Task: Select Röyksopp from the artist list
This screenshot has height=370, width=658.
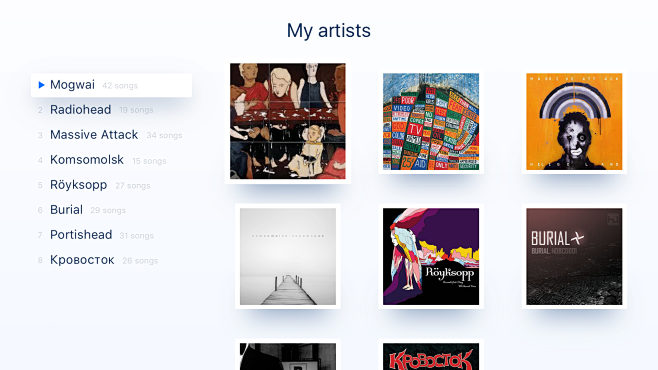Action: click(111, 185)
